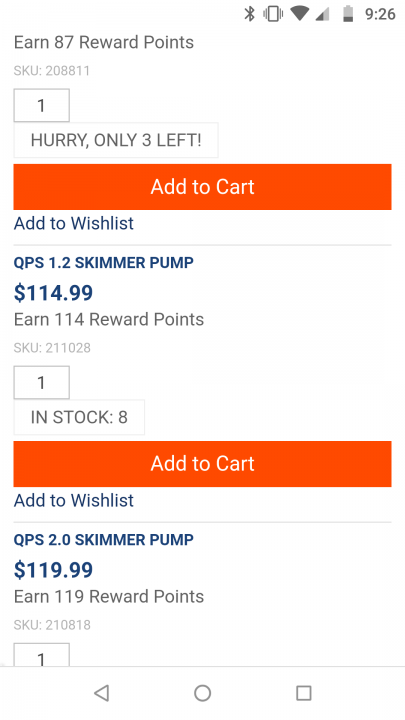Image resolution: width=405 pixels, height=720 pixels.
Task: Add SKU 208811 item to wishlist
Action: coord(74,223)
